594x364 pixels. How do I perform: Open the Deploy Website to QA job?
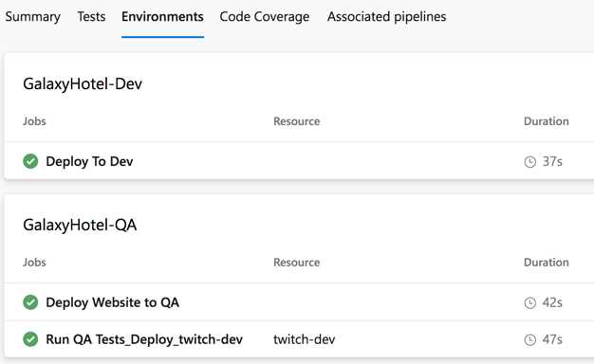pos(113,302)
